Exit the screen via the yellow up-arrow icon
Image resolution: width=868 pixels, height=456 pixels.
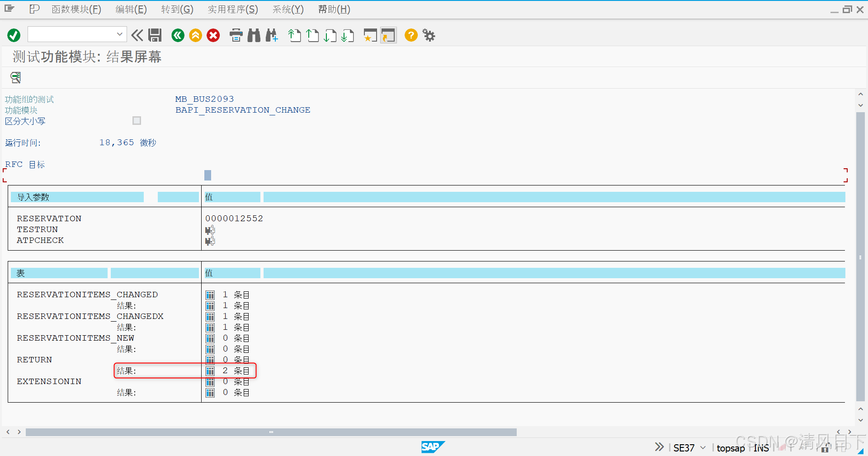coord(195,35)
